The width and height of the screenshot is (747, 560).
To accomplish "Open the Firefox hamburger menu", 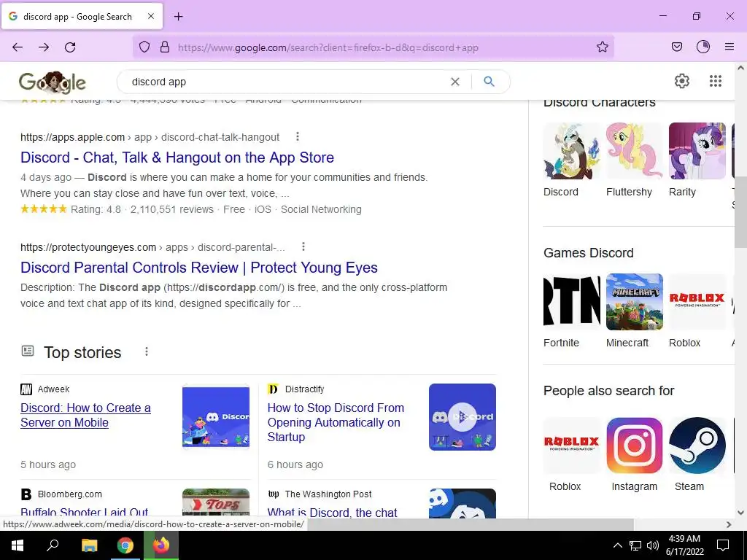I will [729, 47].
